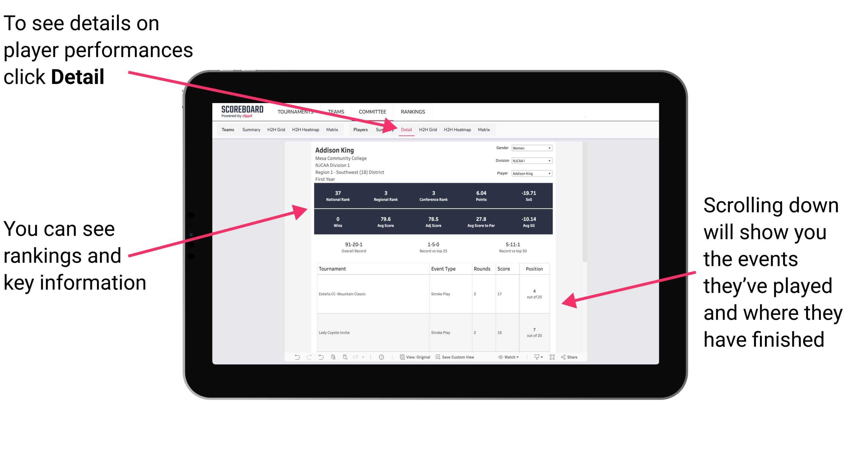Toggle the Matrix tab view

pyautogui.click(x=483, y=129)
